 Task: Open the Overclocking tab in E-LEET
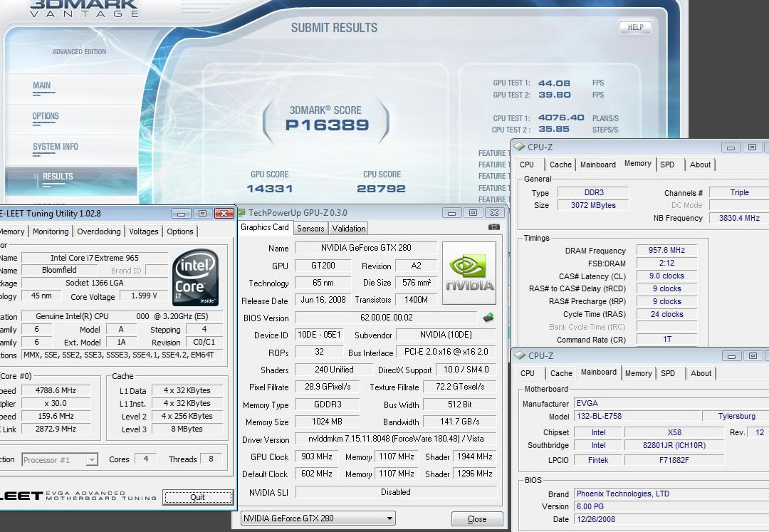(x=98, y=231)
